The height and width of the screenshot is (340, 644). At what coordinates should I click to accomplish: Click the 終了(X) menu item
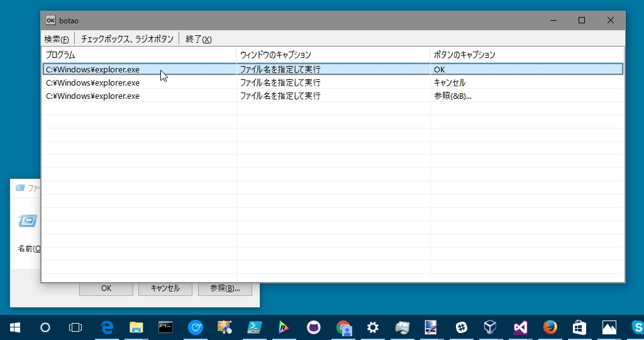pos(198,39)
